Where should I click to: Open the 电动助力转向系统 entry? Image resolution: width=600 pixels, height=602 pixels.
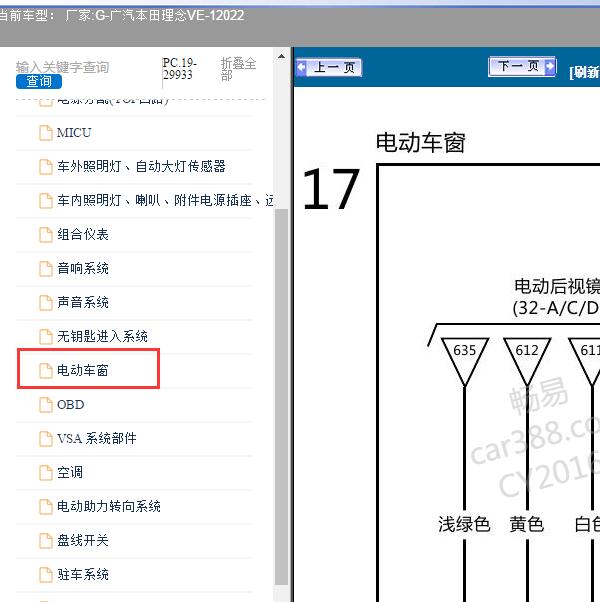(109, 506)
